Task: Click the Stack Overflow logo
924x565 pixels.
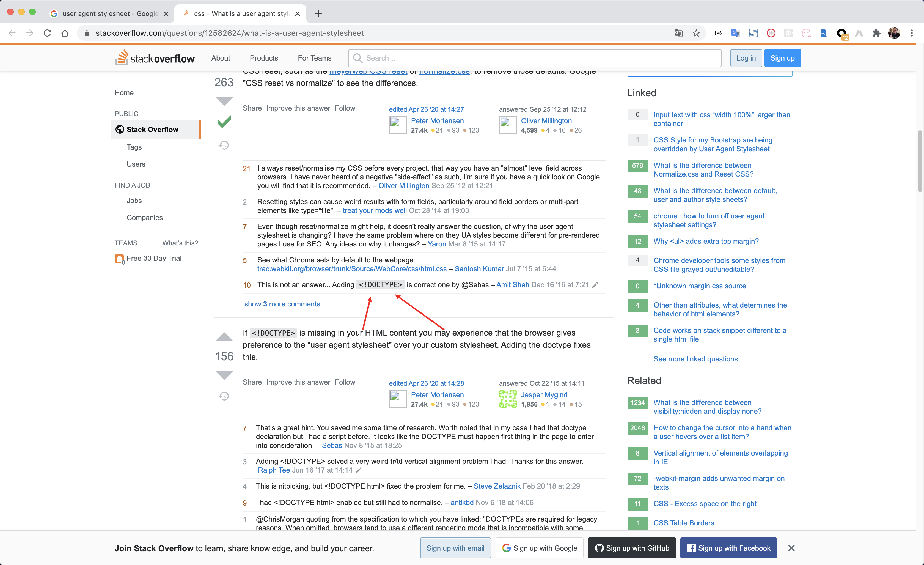Action: point(155,58)
